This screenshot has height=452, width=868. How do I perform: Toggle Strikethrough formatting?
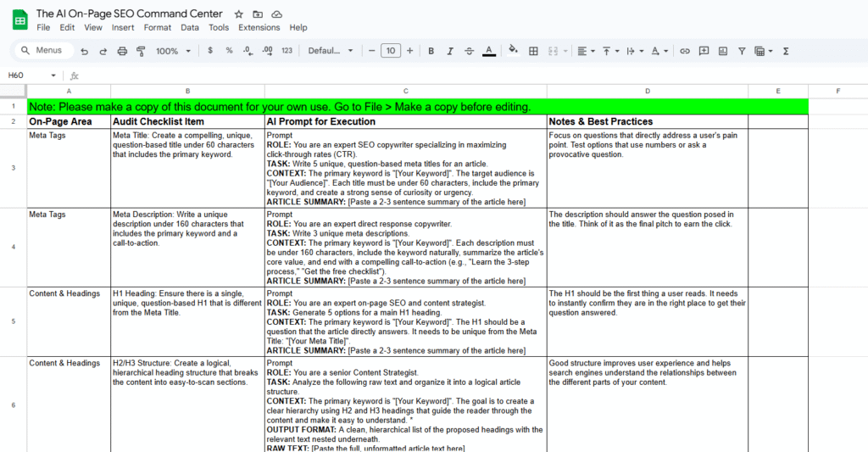(470, 51)
